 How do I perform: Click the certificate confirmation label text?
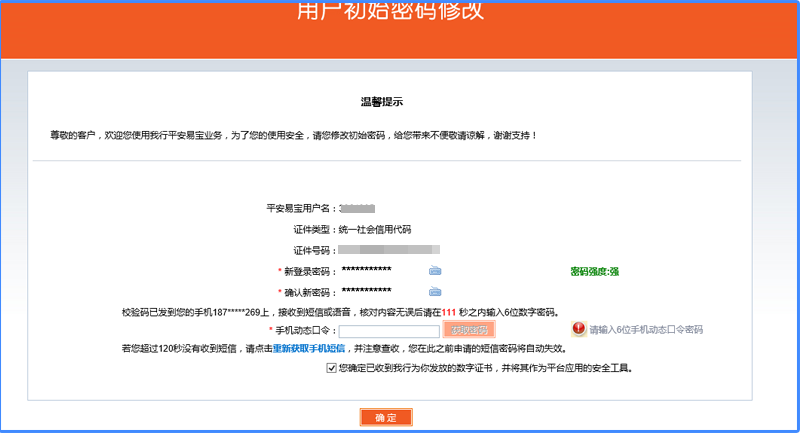(487, 368)
